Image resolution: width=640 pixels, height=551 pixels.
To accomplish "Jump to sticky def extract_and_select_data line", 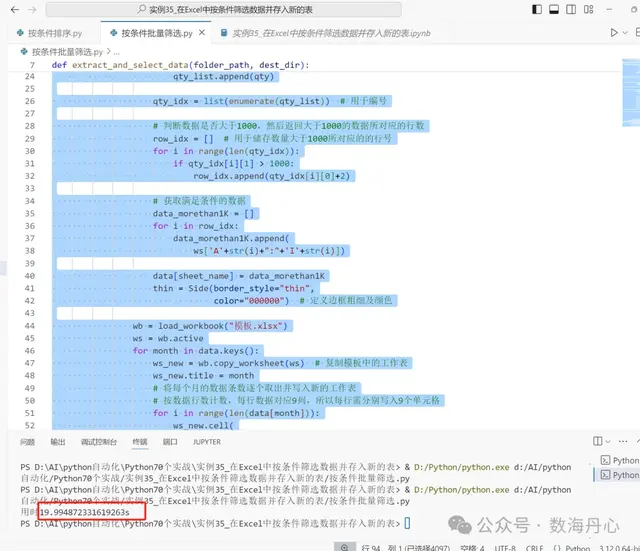I will tap(180, 65).
